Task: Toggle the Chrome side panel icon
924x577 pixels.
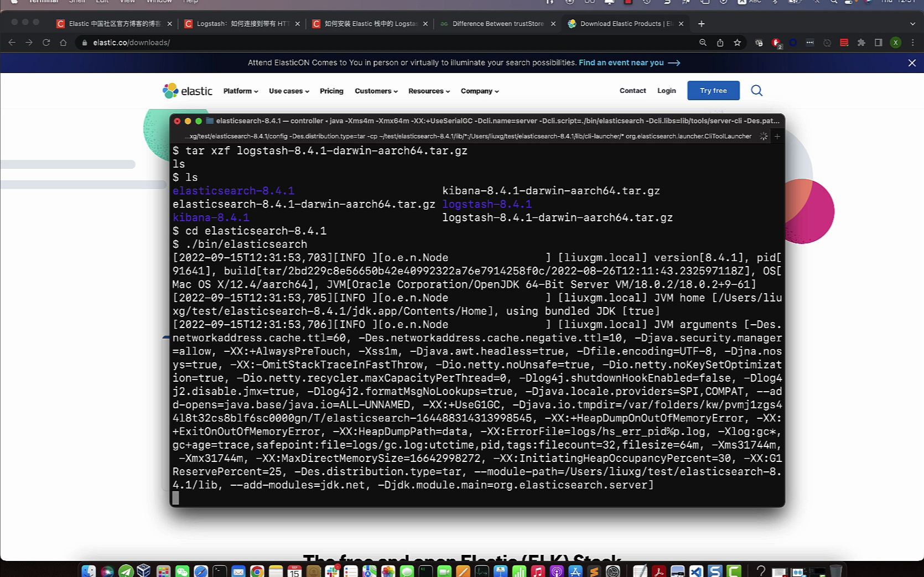Action: 878,43
